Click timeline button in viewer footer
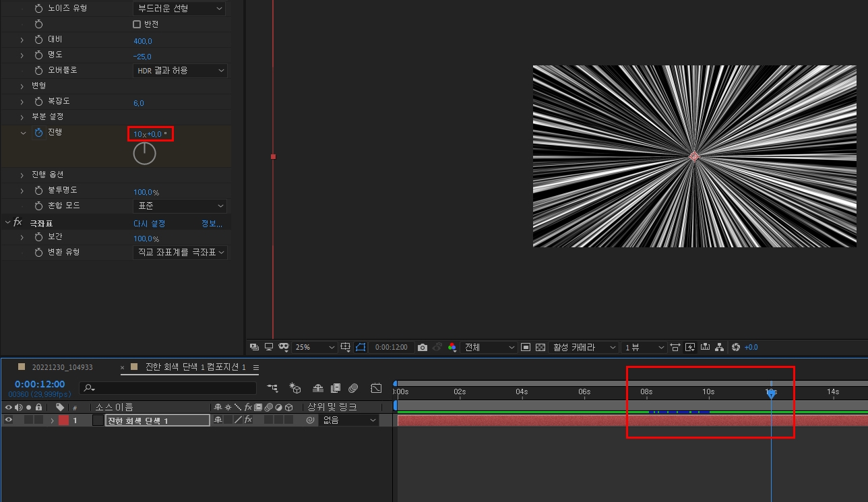The image size is (868, 502). click(x=705, y=347)
